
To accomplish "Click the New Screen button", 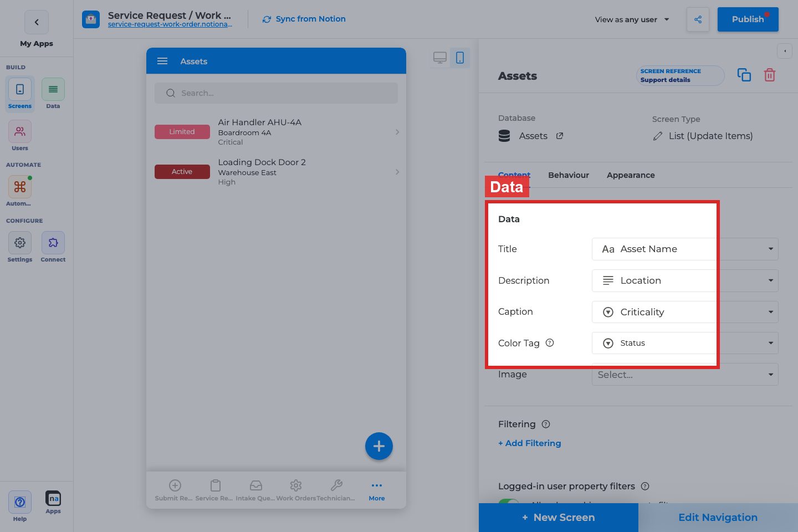I will [559, 518].
